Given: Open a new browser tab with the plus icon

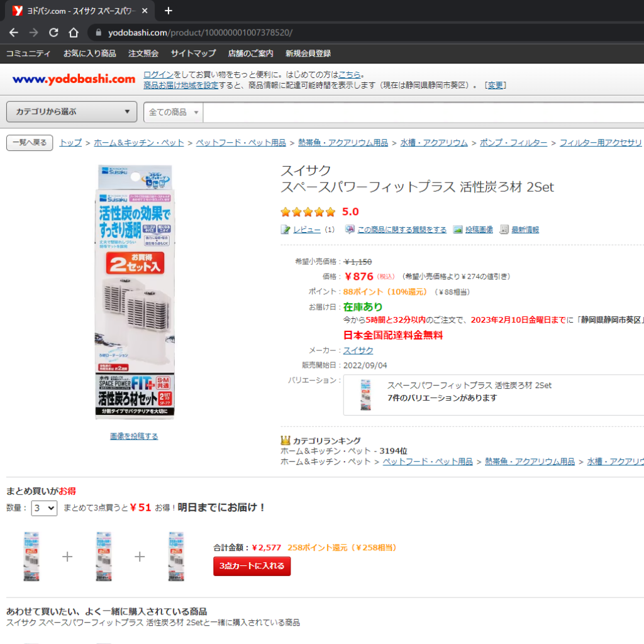Looking at the screenshot, I should 169,11.
